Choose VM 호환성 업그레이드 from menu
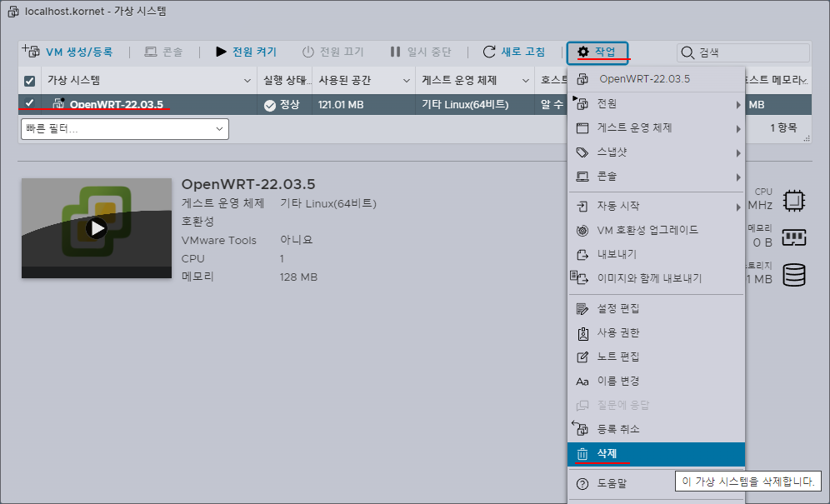The width and height of the screenshot is (830, 504). tap(656, 230)
